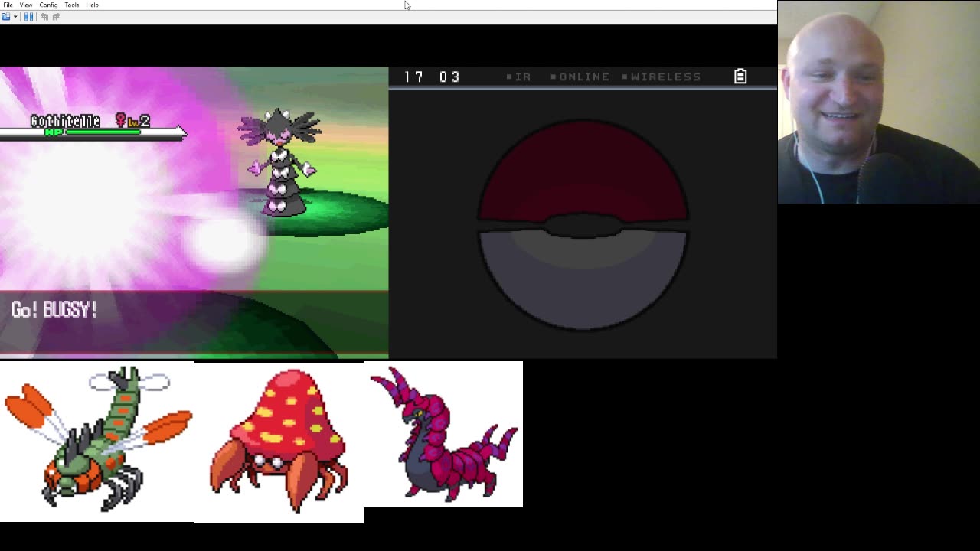Open the Tools menu

(71, 5)
